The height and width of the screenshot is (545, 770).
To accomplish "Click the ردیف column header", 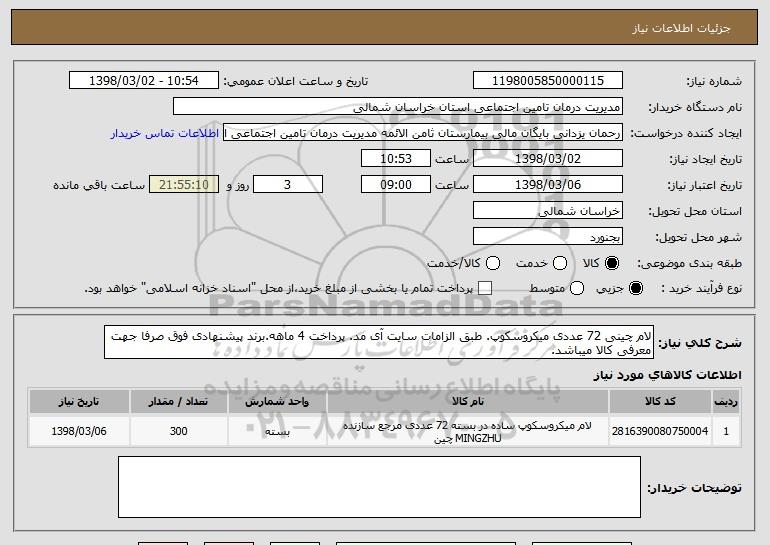I will tap(726, 402).
